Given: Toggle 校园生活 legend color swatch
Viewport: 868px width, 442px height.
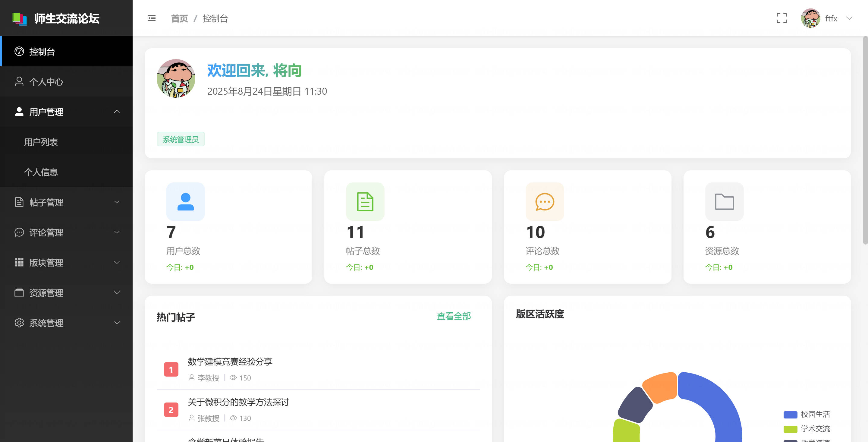Looking at the screenshot, I should [x=790, y=414].
